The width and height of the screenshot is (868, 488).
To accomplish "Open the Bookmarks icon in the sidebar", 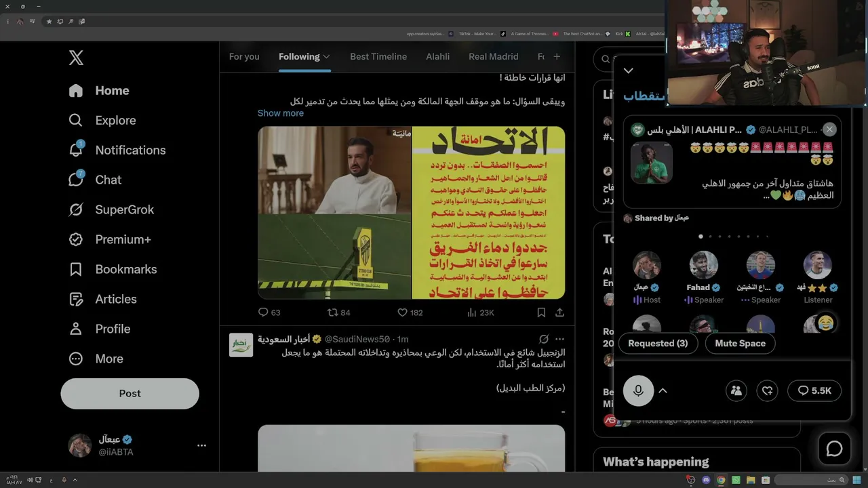I will coord(76,270).
